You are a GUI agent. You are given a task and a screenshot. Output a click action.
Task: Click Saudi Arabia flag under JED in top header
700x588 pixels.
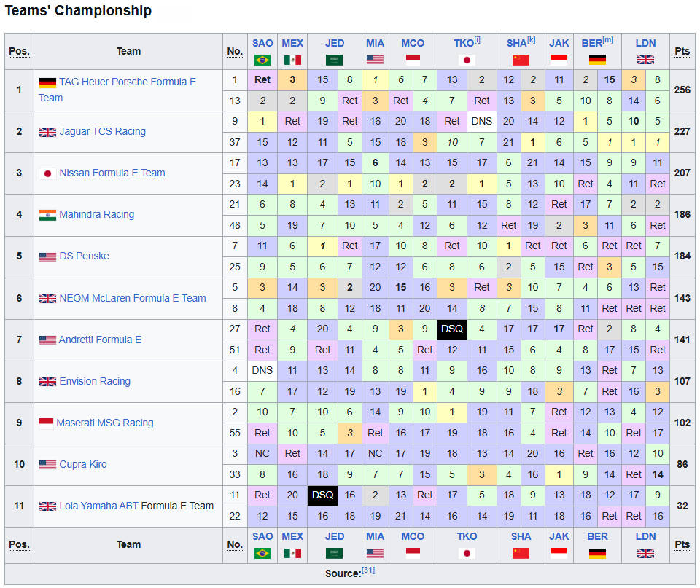(335, 60)
